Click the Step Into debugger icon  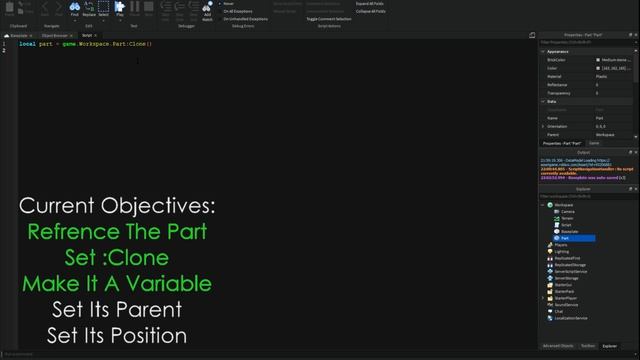pyautogui.click(x=166, y=7)
